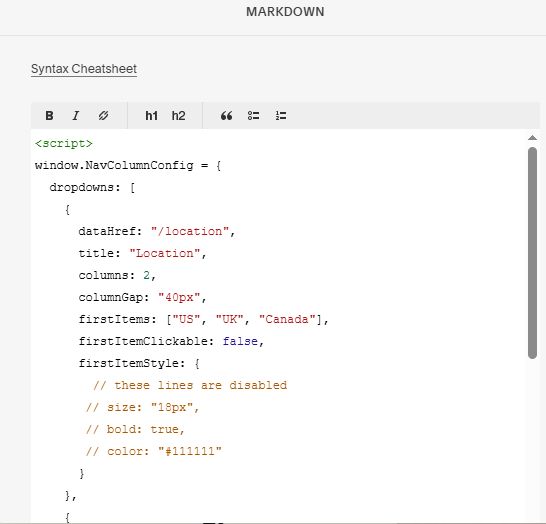This screenshot has height=524, width=546.
Task: Insert a bulleted list
Action: [253, 116]
